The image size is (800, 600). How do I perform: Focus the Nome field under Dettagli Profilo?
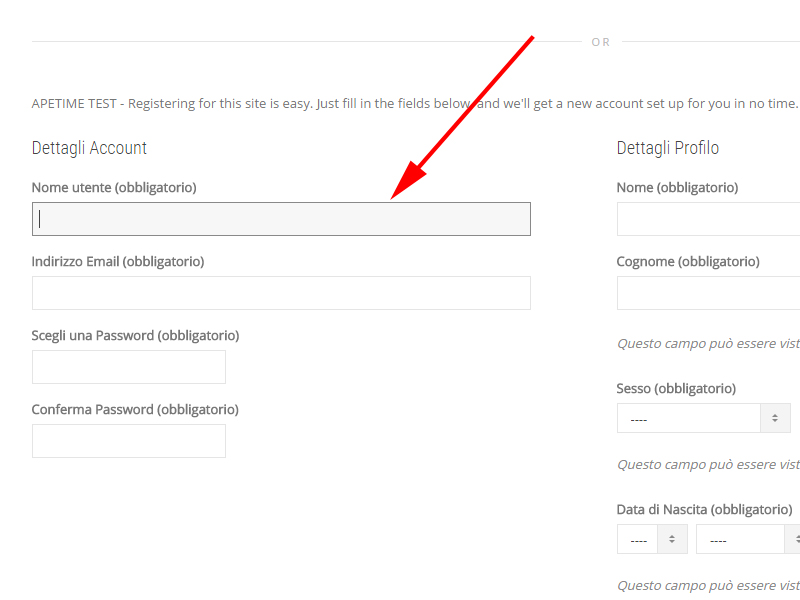click(708, 219)
